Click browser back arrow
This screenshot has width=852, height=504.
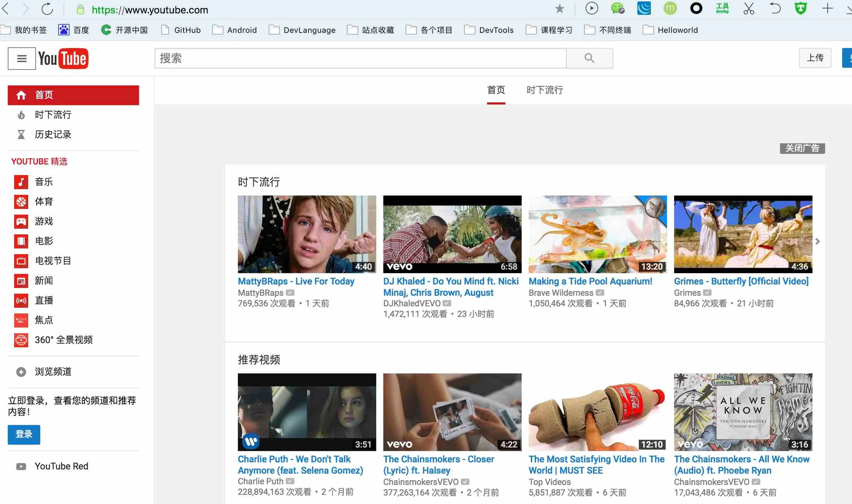tap(5, 9)
